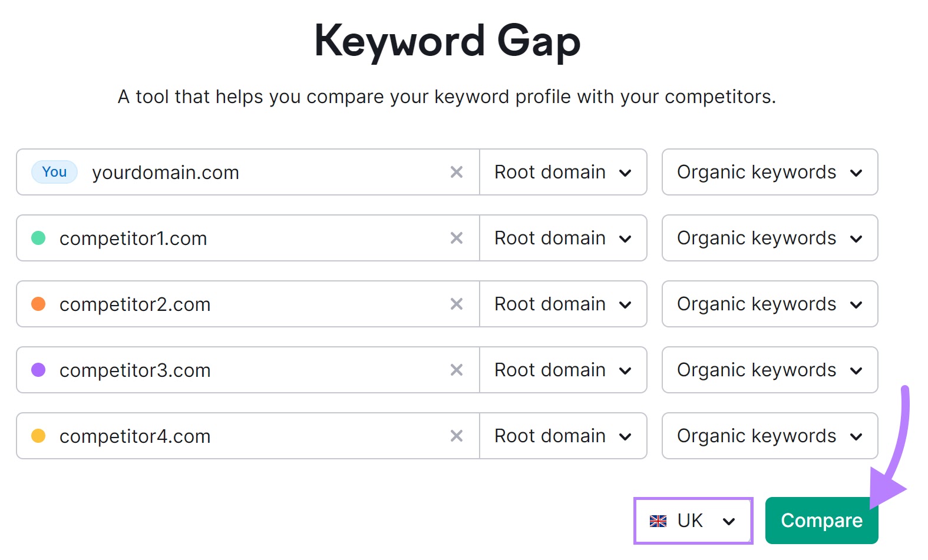Click the green dot beside competitor1.com
This screenshot has height=560, width=928.
[x=38, y=238]
